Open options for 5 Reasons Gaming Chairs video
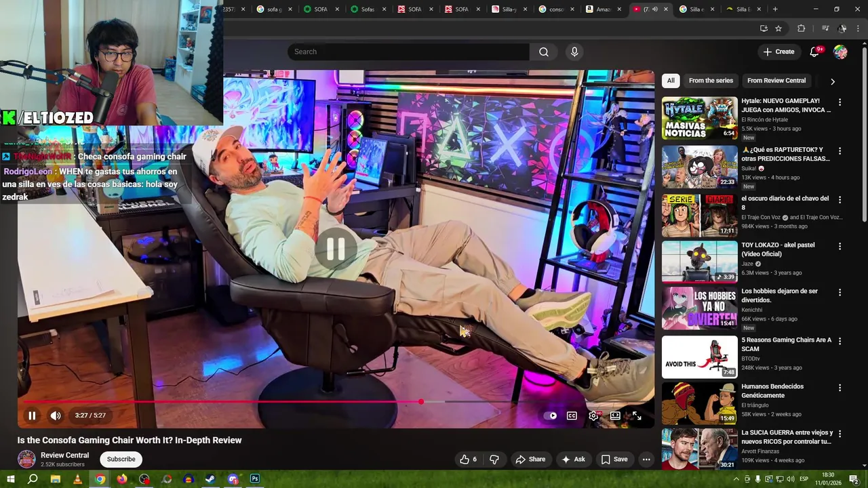868x488 pixels. (840, 341)
